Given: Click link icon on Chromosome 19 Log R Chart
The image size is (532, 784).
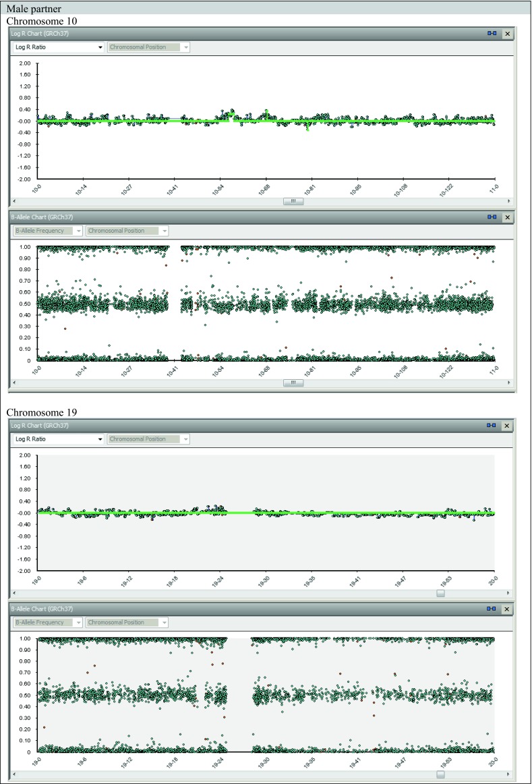Looking at the screenshot, I should (492, 426).
